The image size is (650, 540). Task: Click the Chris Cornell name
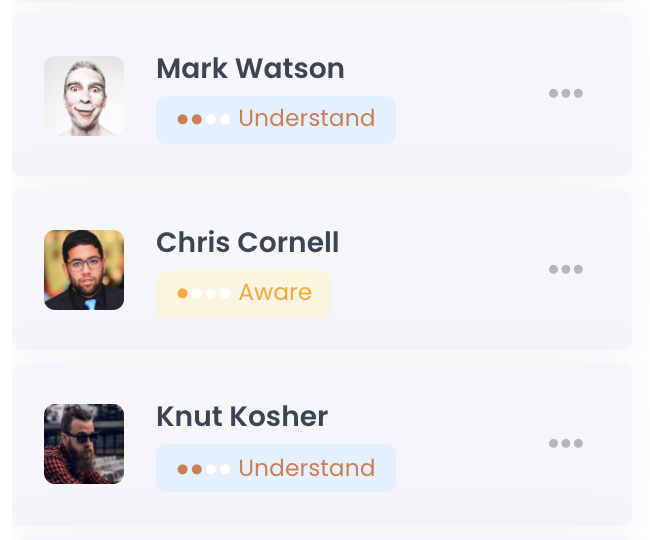point(247,243)
